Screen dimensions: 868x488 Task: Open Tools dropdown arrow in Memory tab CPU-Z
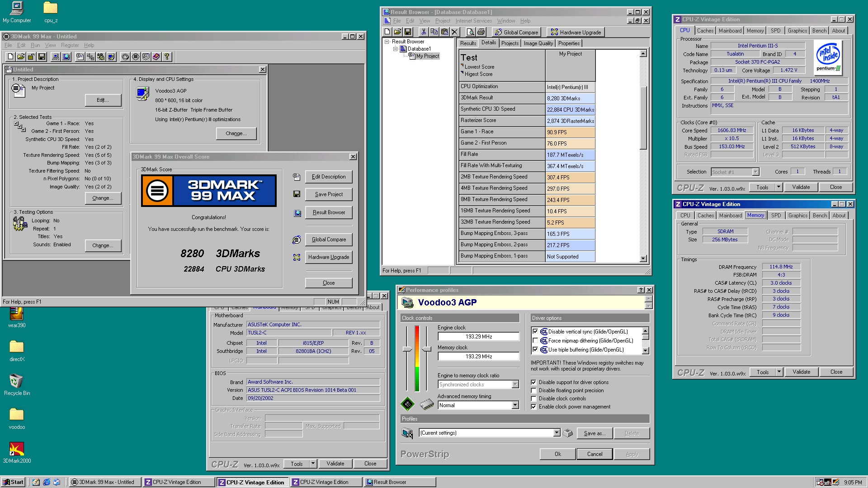[779, 372]
